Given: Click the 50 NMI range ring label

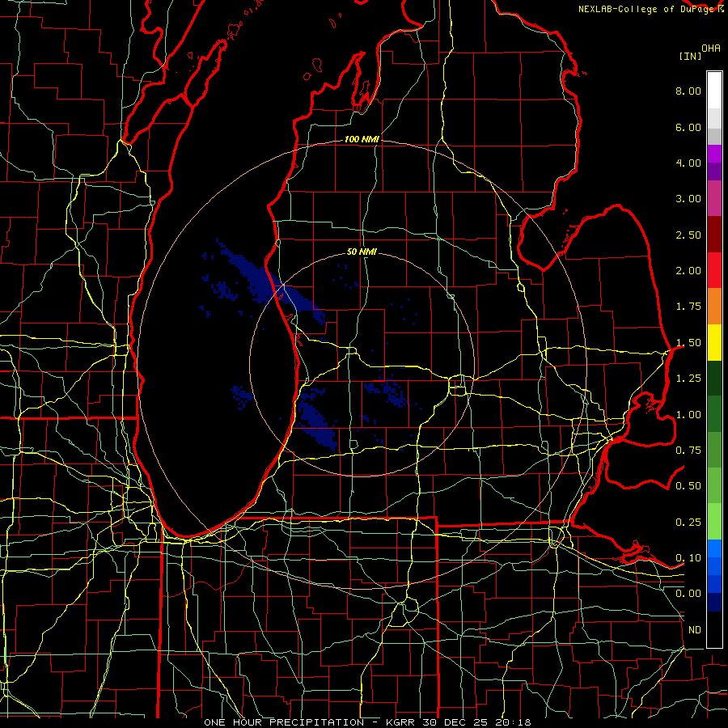Looking at the screenshot, I should pyautogui.click(x=362, y=252).
